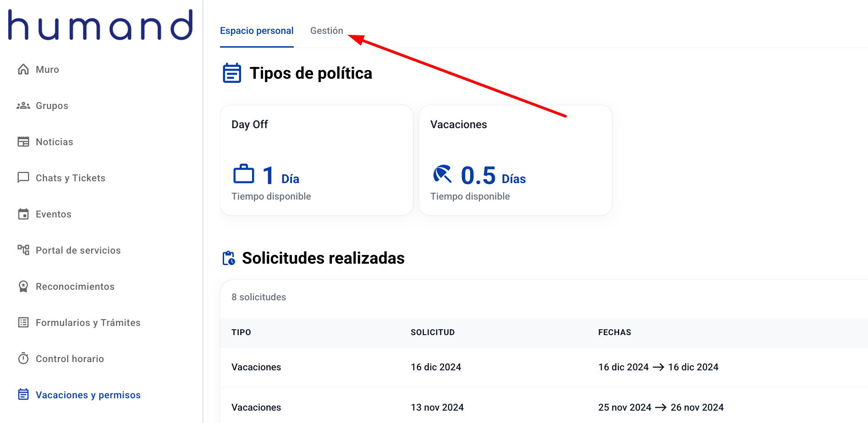Image resolution: width=868 pixels, height=423 pixels.
Task: Click the Muro home icon
Action: click(x=23, y=69)
